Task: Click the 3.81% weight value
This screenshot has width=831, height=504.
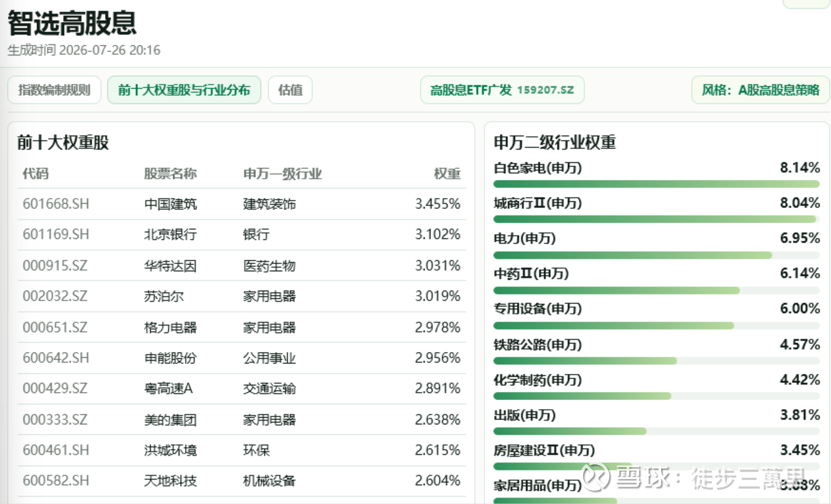Action: click(800, 415)
